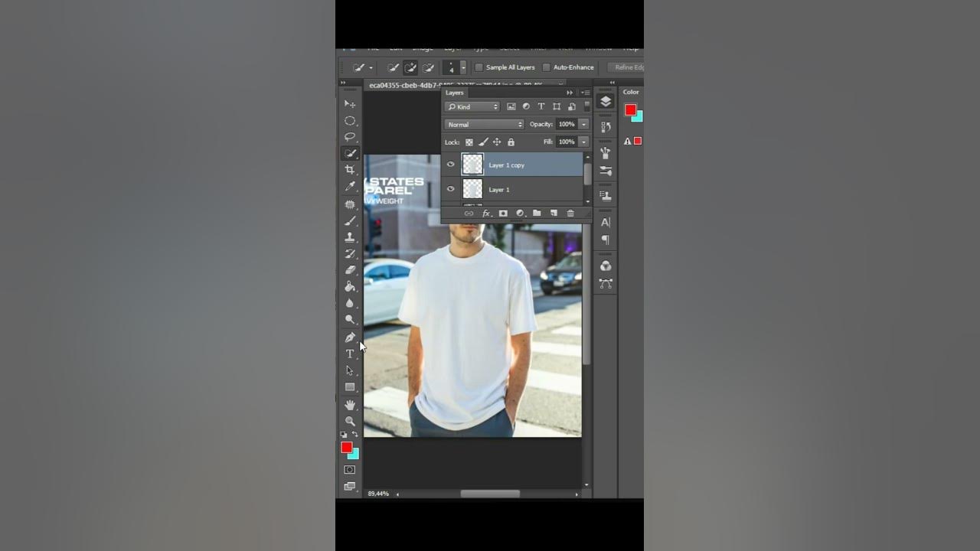Enable Sample All Layers checkbox

click(x=479, y=67)
